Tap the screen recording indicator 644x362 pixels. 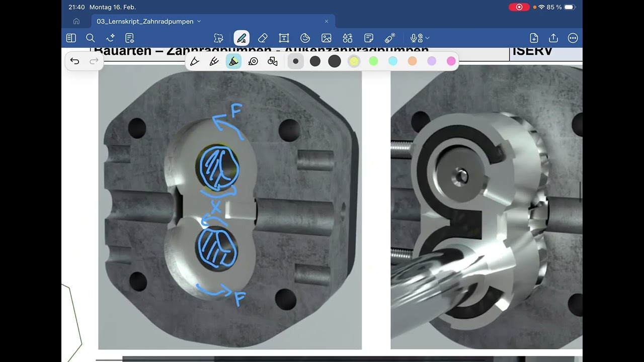[519, 7]
